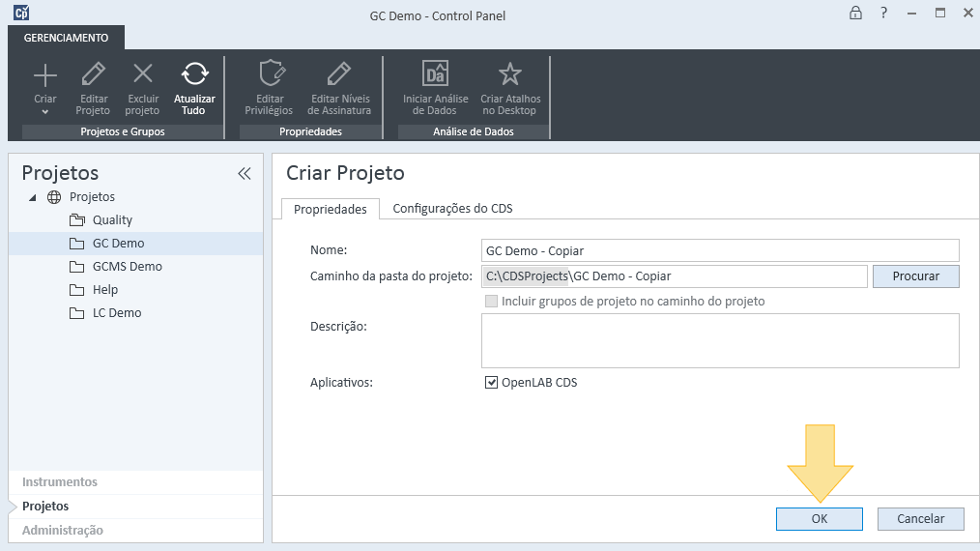Open Administração navigation section
This screenshot has width=980, height=551.
[135, 531]
